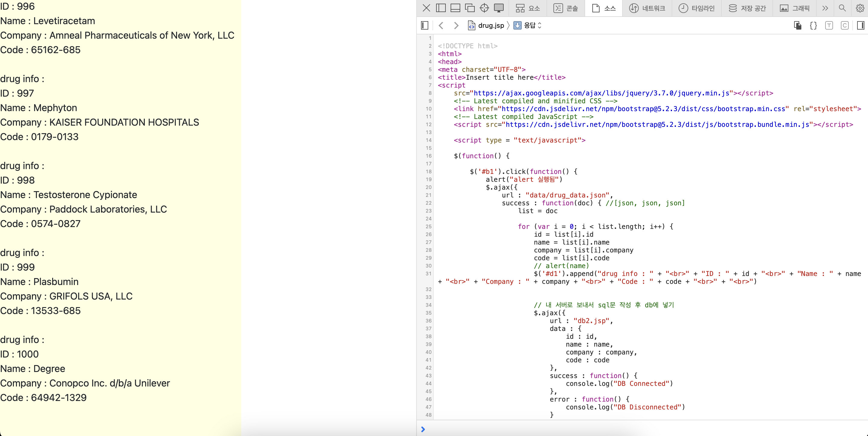Viewport: 868px width, 436px height.
Task: Click the 'for (var i = 0' loop line
Action: click(x=595, y=226)
